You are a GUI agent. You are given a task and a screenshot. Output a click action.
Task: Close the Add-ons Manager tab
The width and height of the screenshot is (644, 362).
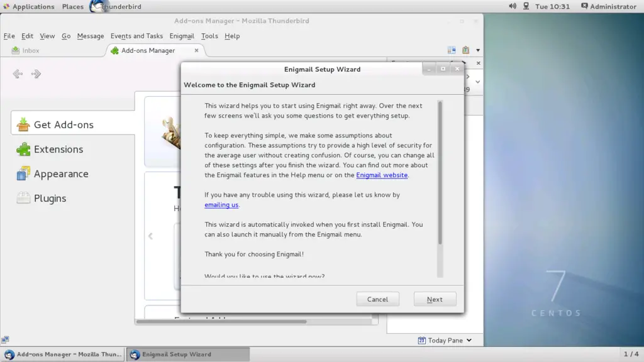click(196, 50)
